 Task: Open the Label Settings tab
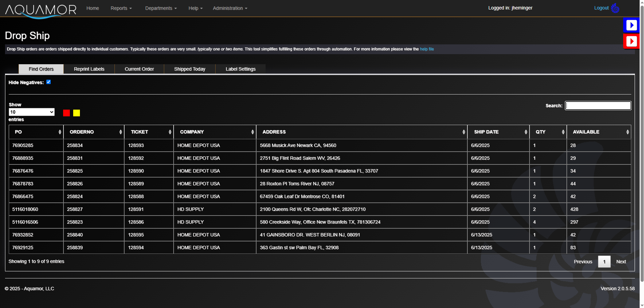[240, 69]
